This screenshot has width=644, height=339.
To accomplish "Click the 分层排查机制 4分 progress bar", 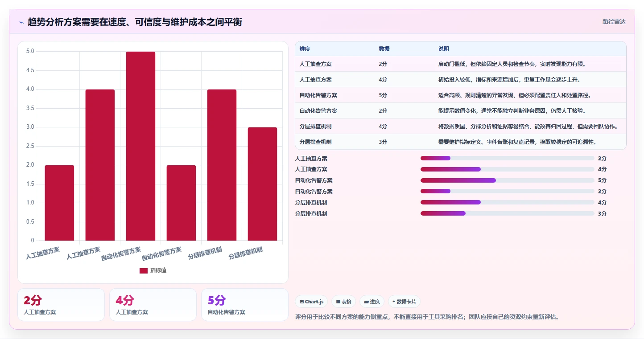I will coord(507,202).
